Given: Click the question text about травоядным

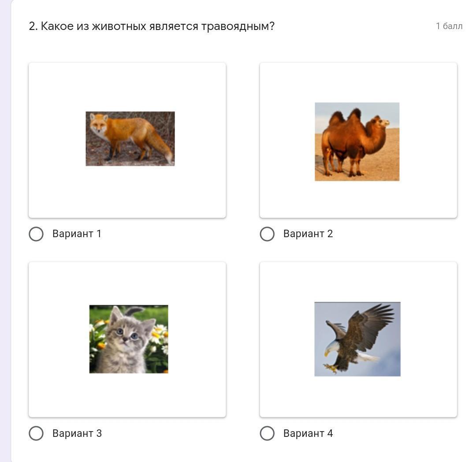Looking at the screenshot, I should pos(157,26).
